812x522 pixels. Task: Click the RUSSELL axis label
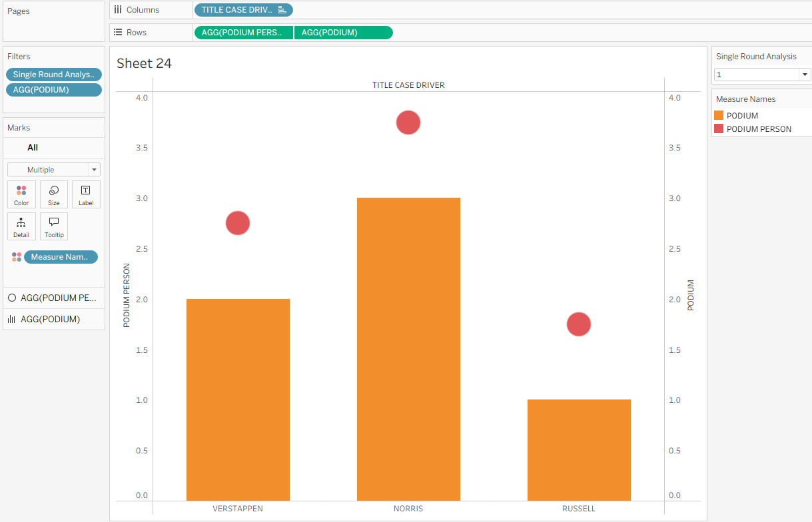pyautogui.click(x=579, y=509)
